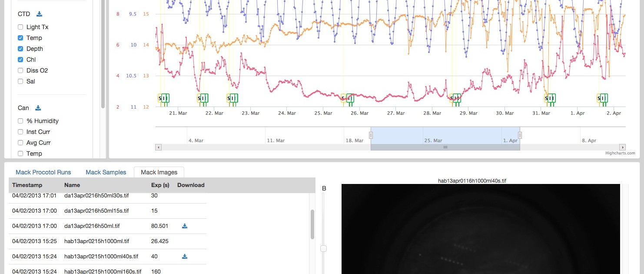Open the Highcharts.com credit link
644x274 pixels.
coord(620,153)
